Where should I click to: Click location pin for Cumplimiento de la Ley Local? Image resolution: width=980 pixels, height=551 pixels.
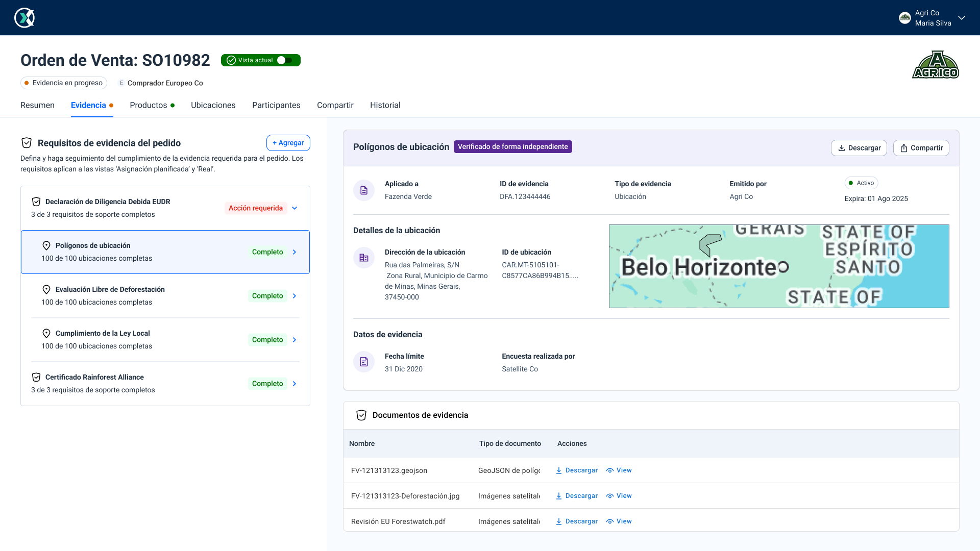[x=46, y=333]
